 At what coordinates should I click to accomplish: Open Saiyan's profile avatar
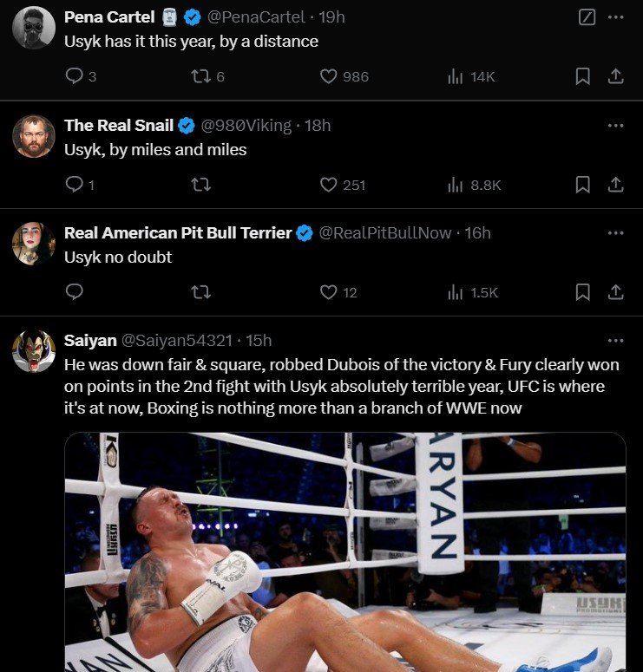click(x=34, y=351)
